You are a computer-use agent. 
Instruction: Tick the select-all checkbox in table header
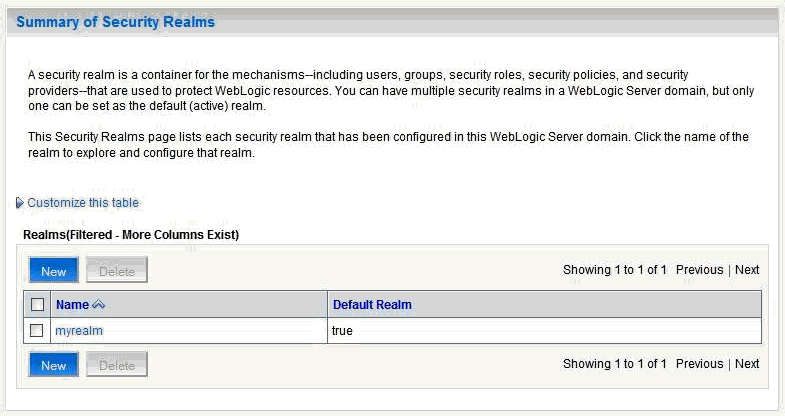pyautogui.click(x=37, y=305)
